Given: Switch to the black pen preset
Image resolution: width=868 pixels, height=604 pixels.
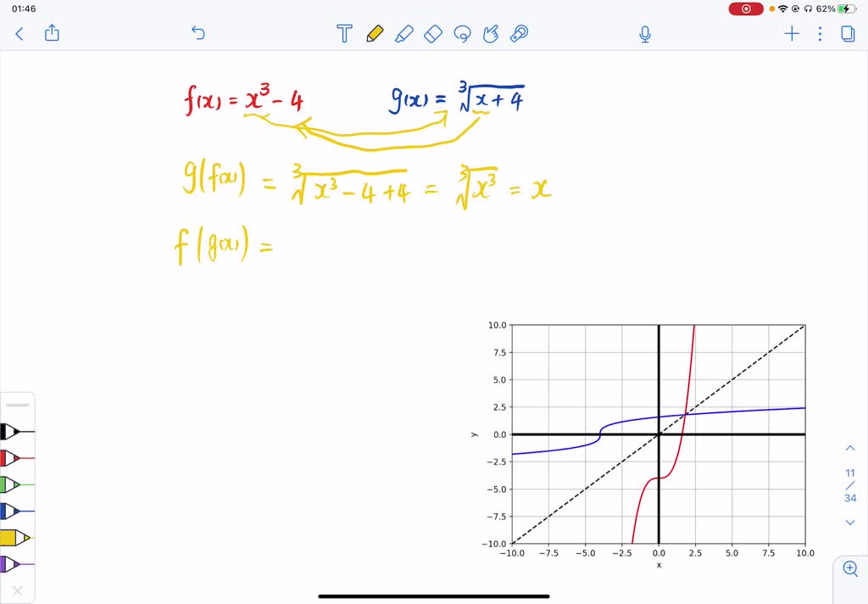Looking at the screenshot, I should [x=19, y=431].
